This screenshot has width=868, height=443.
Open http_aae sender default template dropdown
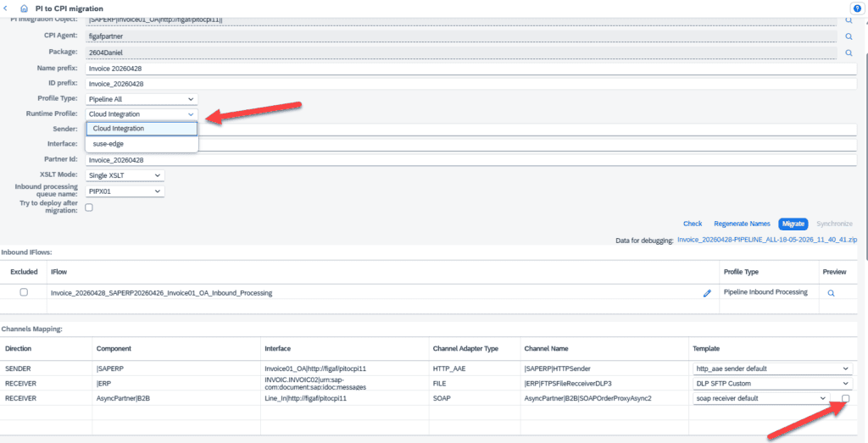[x=773, y=368]
